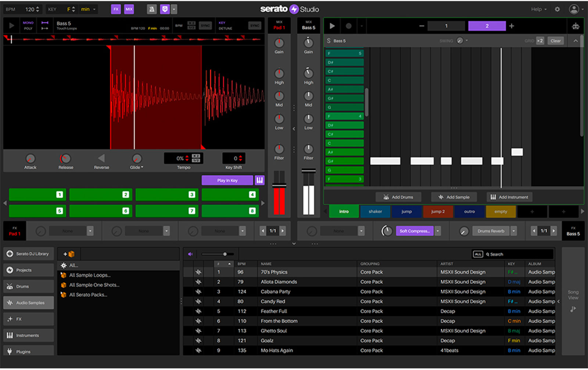Toggle the preview speaker icon
Image resolution: width=588 pixels, height=370 pixels.
tap(190, 254)
